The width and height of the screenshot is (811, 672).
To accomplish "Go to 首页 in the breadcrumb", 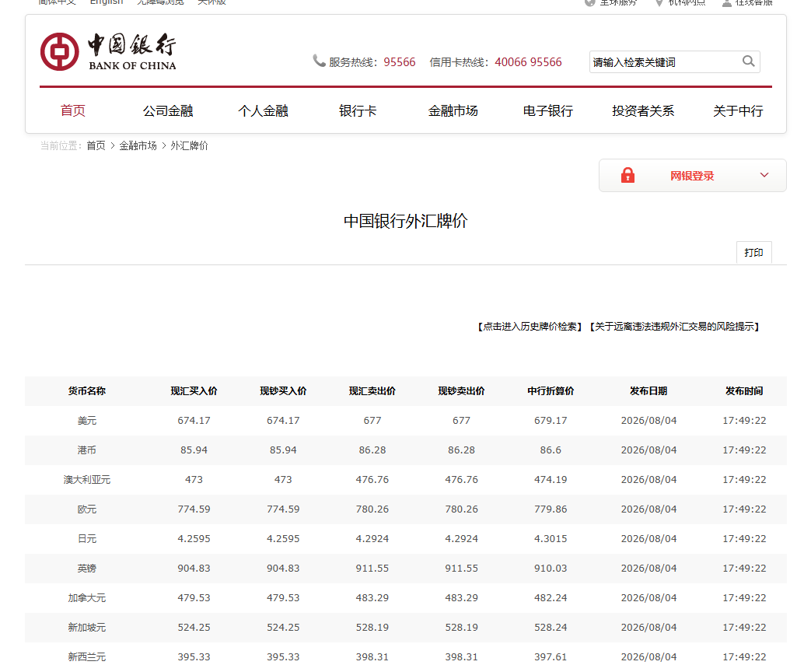I will [96, 146].
